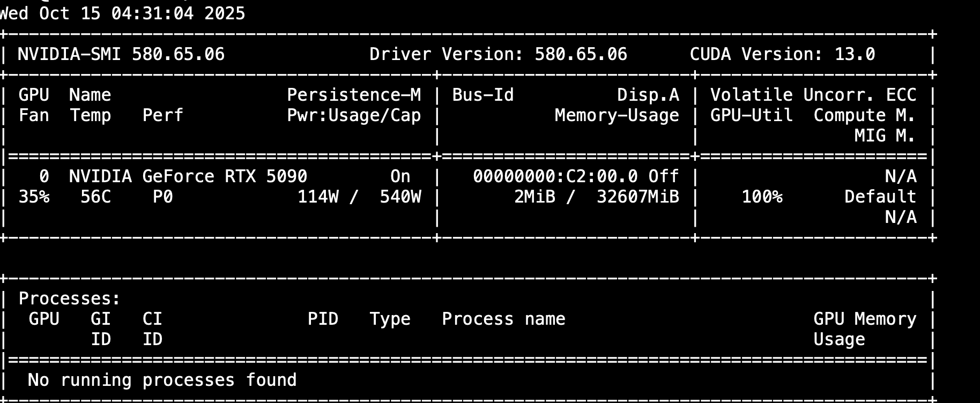Select the PID column header

click(x=323, y=319)
